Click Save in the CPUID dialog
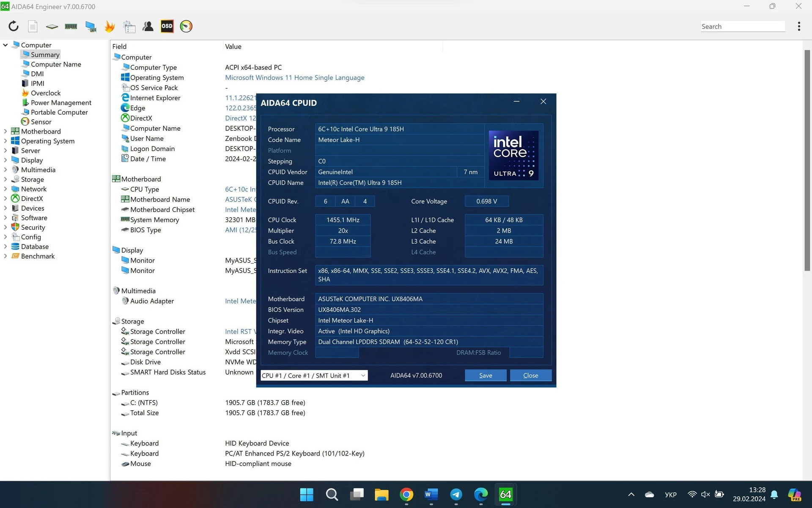This screenshot has height=508, width=812. point(486,376)
